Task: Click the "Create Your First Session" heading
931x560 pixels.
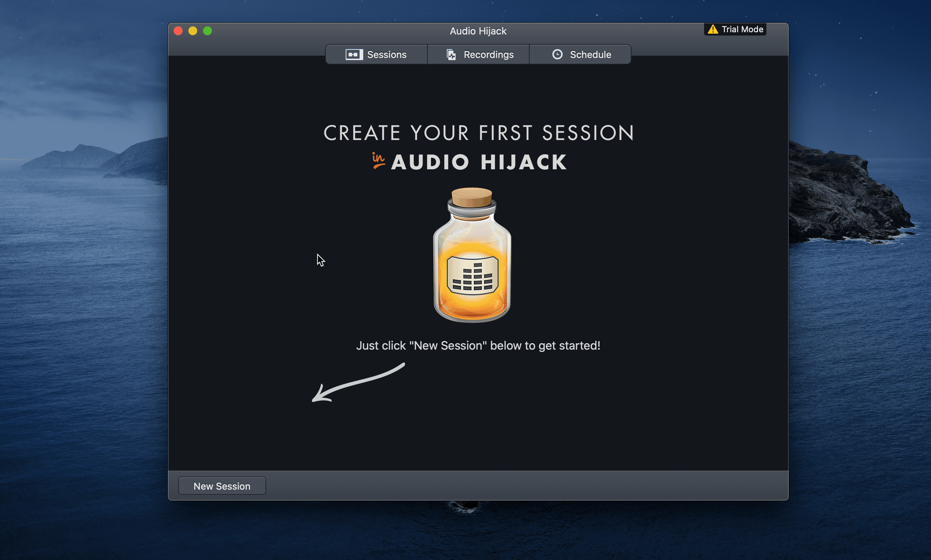Action: (479, 133)
